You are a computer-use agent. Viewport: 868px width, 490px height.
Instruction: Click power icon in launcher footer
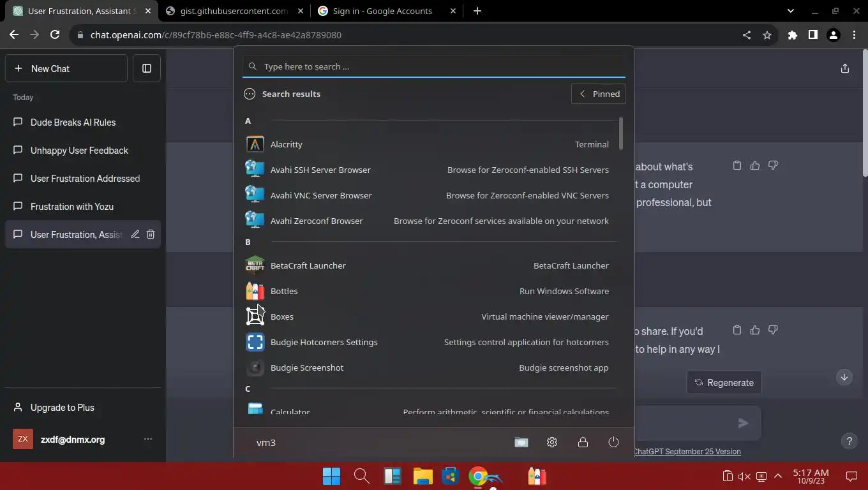pyautogui.click(x=613, y=442)
